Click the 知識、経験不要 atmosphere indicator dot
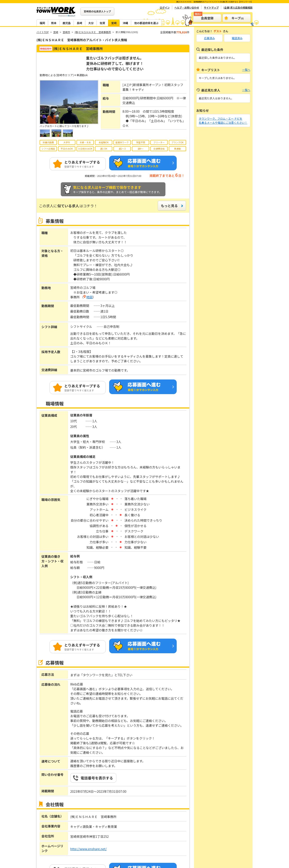 (120, 548)
